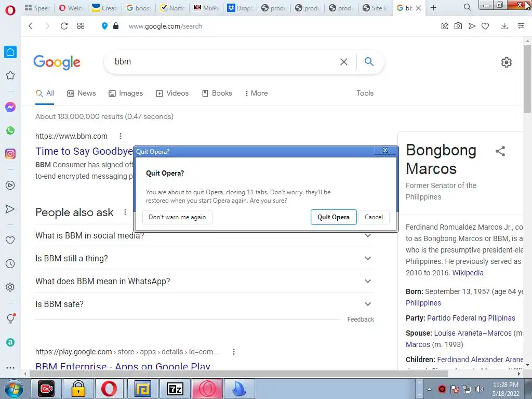The height and width of the screenshot is (399, 532).
Task: Open sidebar My Flow arrow icon
Action: point(10,209)
